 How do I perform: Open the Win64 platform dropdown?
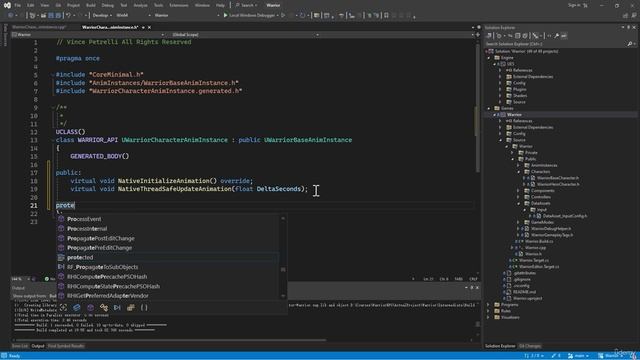pyautogui.click(x=133, y=16)
